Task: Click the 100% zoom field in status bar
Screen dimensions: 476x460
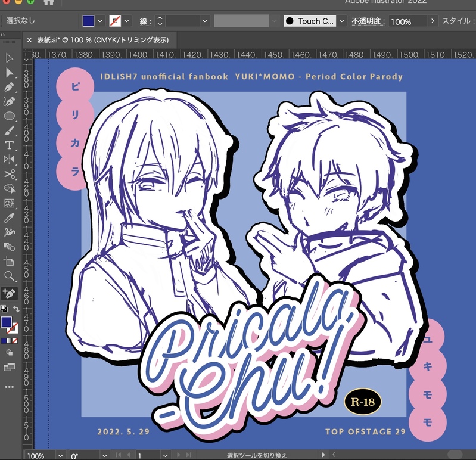Action: point(40,456)
